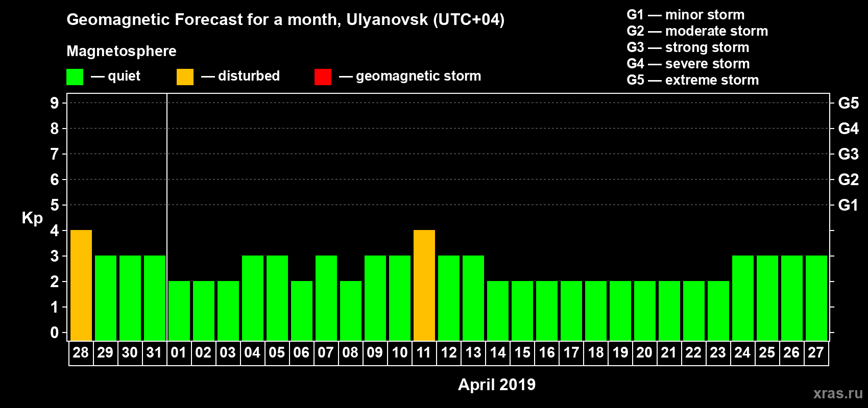This screenshot has height=408, width=868.
Task: Click the green bar for day 04
Action: tap(253, 298)
